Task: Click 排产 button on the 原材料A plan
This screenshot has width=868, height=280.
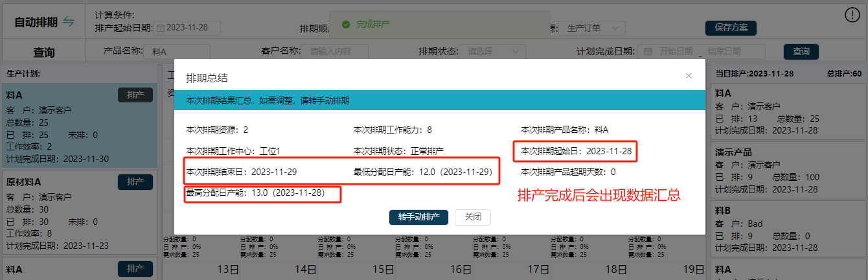Action: (x=135, y=182)
